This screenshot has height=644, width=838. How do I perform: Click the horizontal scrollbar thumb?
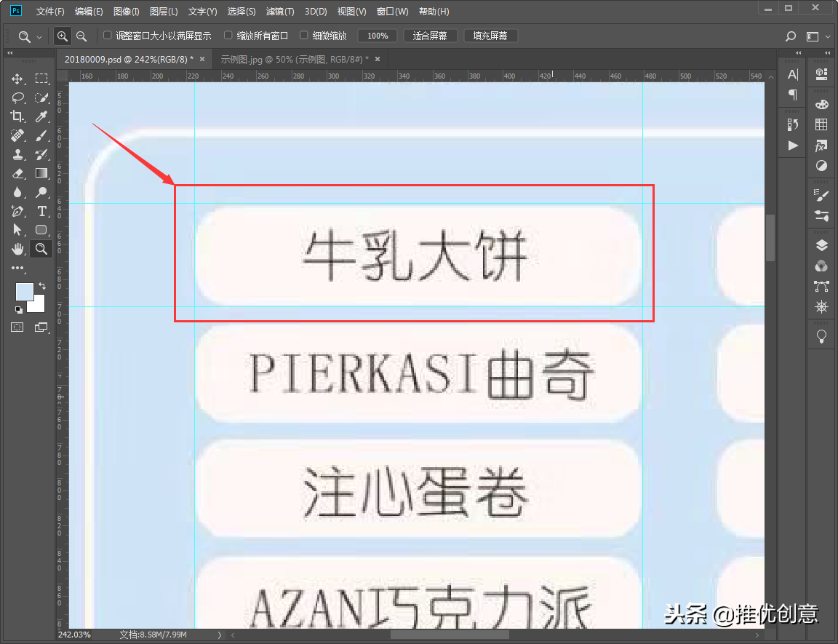[450, 635]
